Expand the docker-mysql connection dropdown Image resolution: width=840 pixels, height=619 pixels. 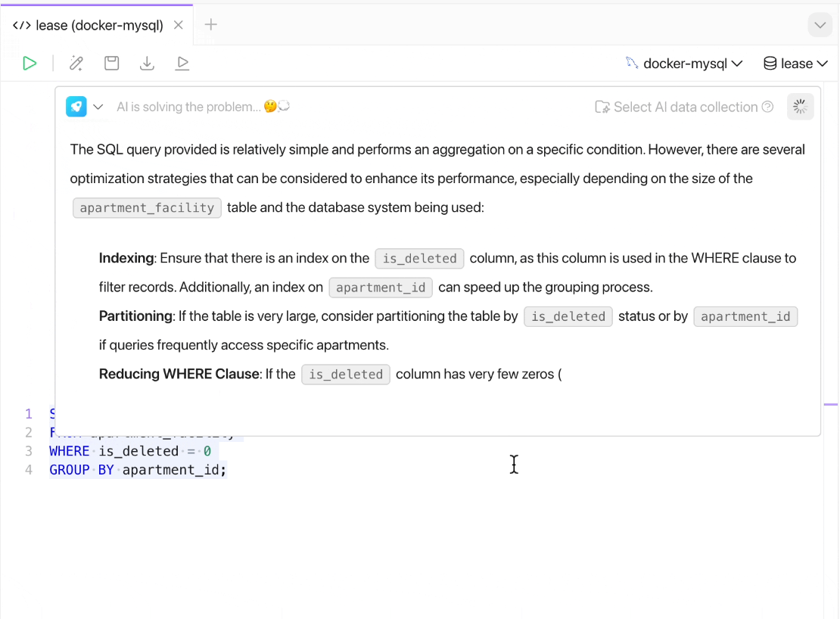tap(684, 64)
